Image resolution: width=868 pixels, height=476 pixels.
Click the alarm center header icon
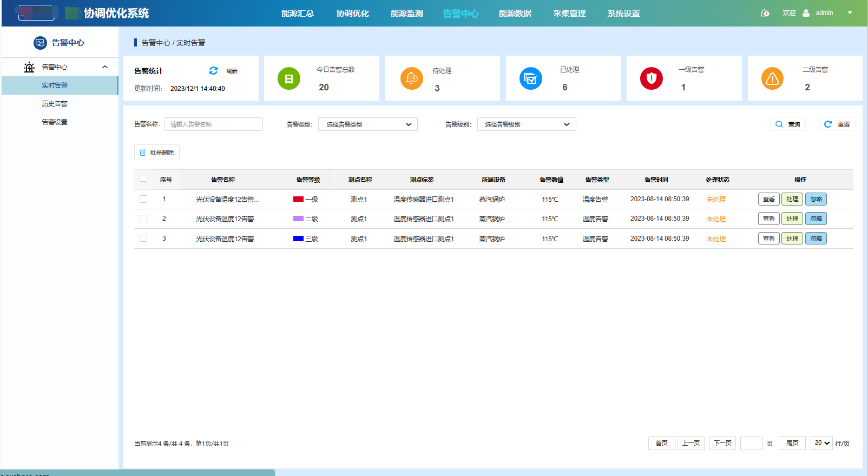point(40,43)
